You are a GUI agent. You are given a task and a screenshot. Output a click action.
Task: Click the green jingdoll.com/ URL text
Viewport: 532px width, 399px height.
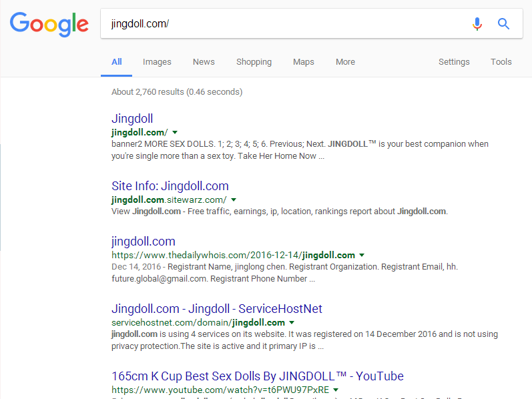[140, 132]
